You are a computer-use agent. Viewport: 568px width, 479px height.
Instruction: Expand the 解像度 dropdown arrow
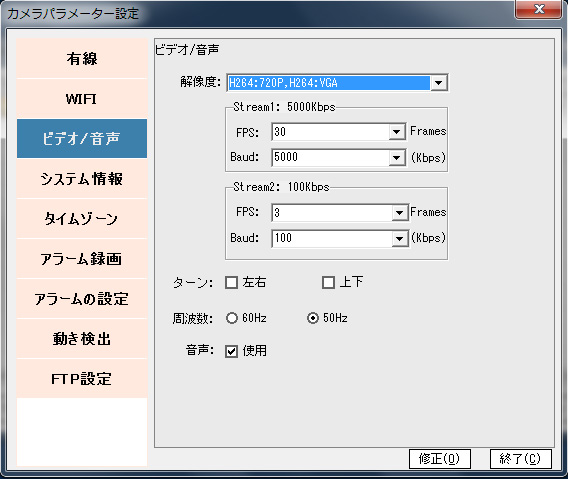[x=438, y=83]
